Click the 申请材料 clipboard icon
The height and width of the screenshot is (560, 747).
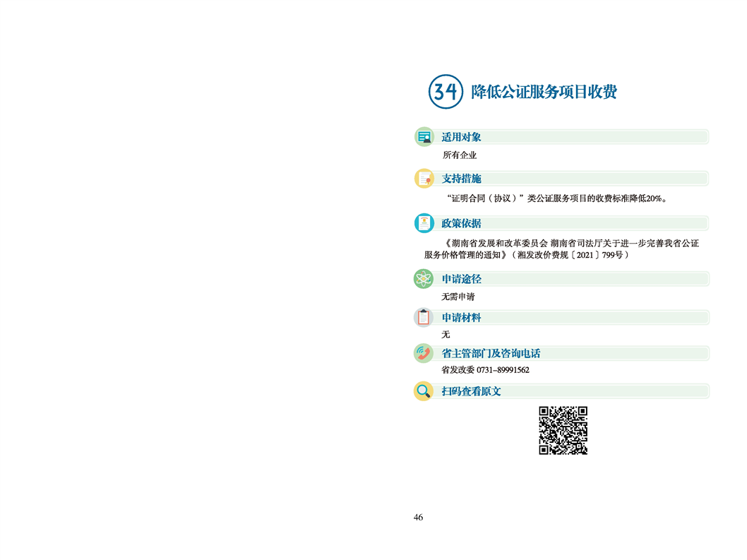424,317
